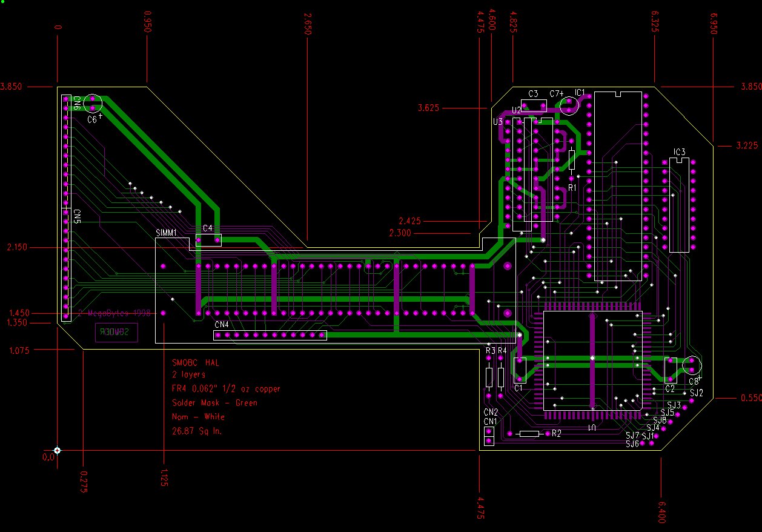
Task: Toggle solder jumper SJ6 at the bottom corner
Action: point(643,444)
